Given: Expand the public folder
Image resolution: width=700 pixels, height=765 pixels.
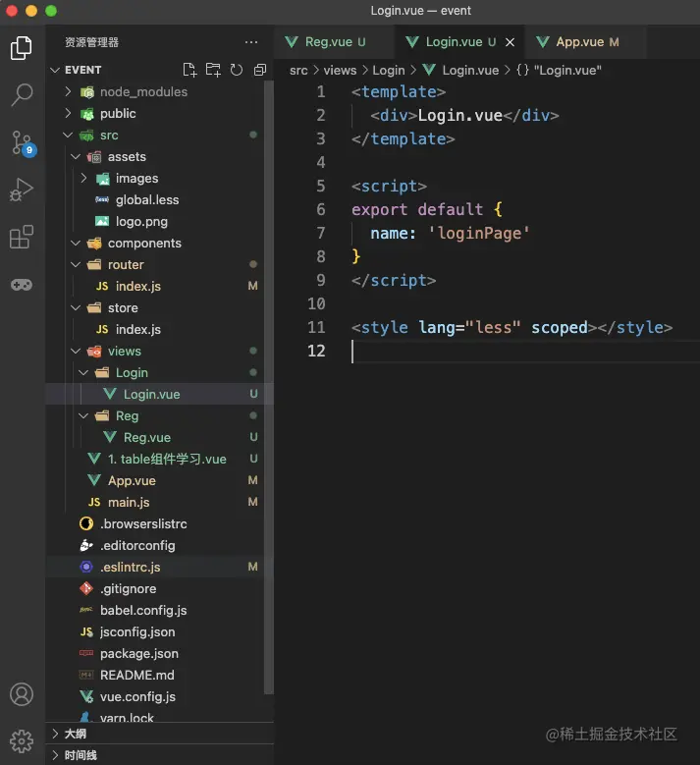Looking at the screenshot, I should click(69, 113).
